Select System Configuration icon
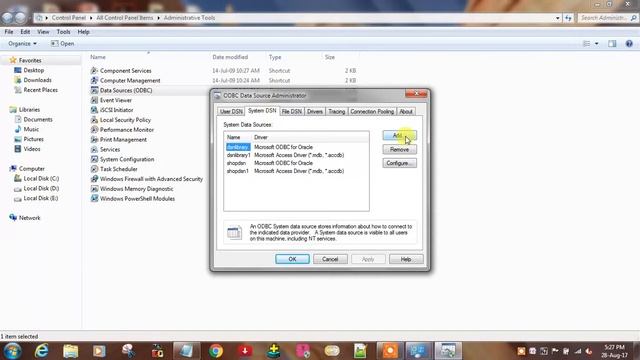This screenshot has height=360, width=640. coord(94,159)
